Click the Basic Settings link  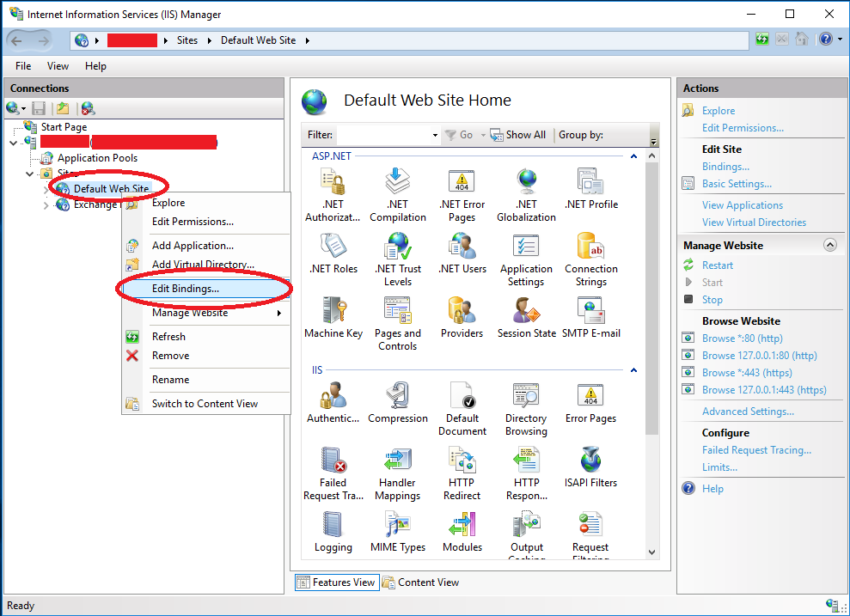point(737,184)
